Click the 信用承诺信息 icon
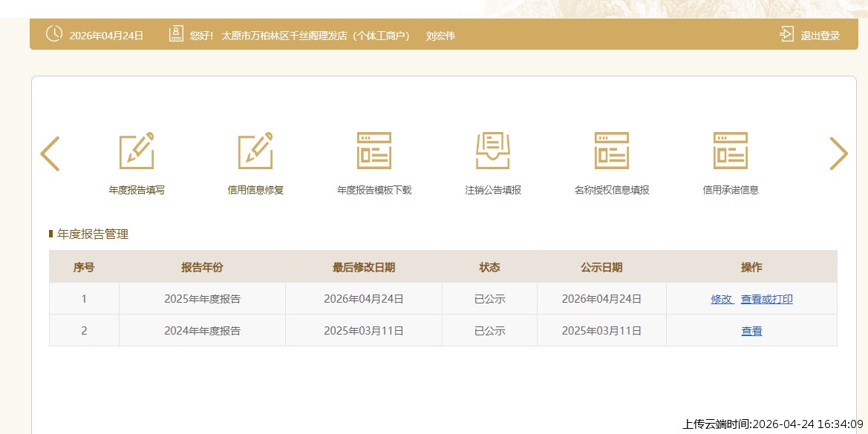Image resolution: width=868 pixels, height=434 pixels. [x=731, y=151]
